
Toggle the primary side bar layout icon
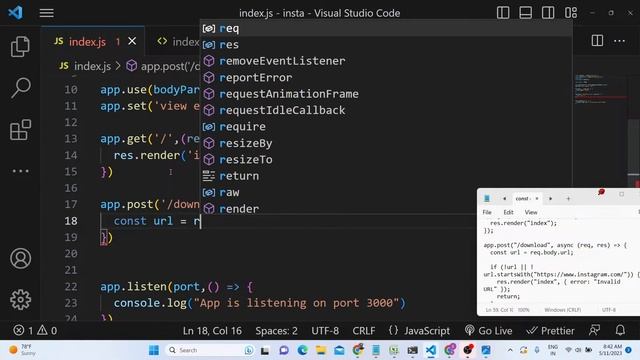coord(503,13)
